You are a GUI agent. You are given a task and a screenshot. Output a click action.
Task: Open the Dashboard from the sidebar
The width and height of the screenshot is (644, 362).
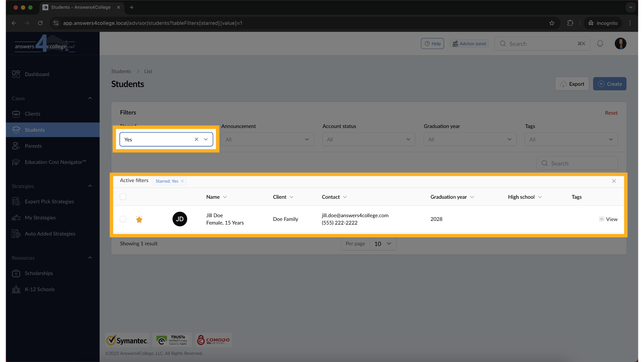(37, 74)
